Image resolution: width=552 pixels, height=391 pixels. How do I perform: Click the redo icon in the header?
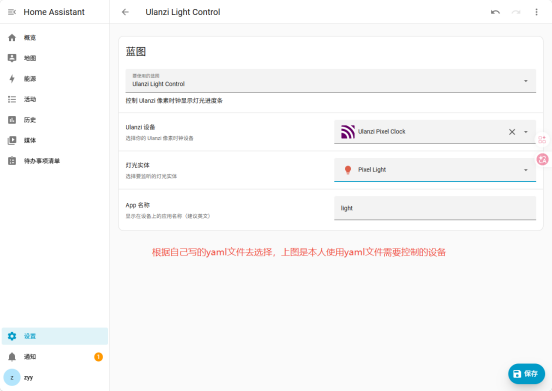point(516,12)
